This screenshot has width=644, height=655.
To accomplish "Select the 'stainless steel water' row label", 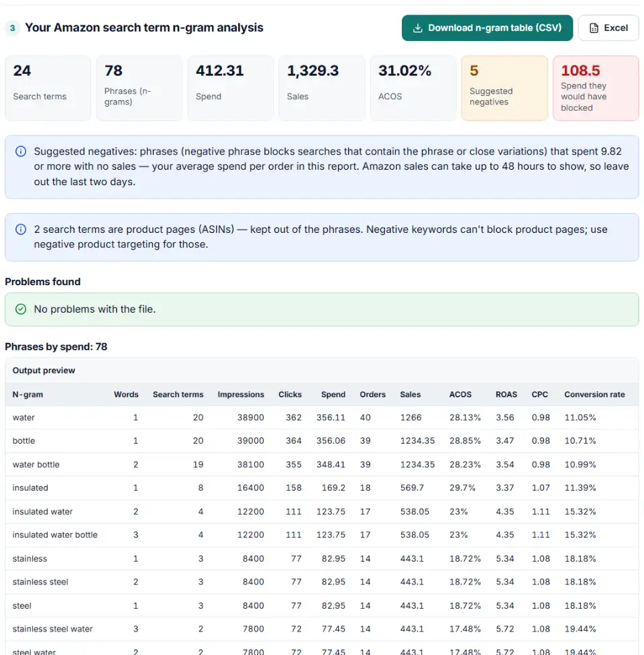I will [52, 629].
